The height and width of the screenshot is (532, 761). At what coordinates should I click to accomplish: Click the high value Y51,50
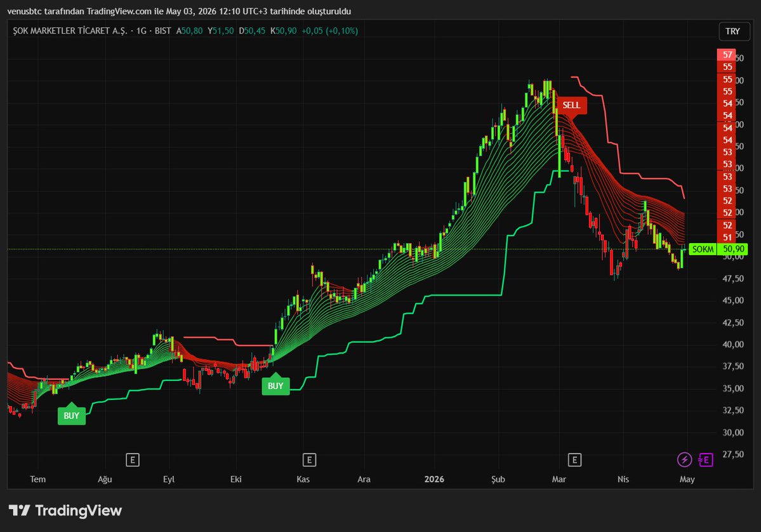point(221,30)
